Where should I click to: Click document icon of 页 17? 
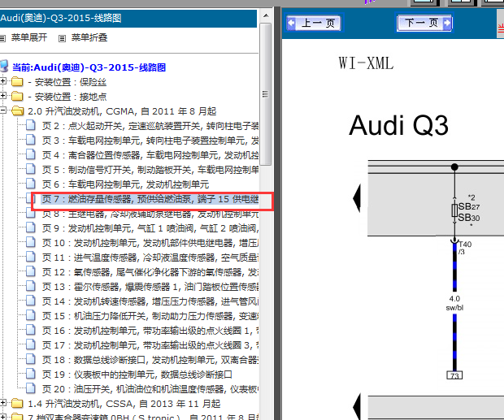(31, 344)
